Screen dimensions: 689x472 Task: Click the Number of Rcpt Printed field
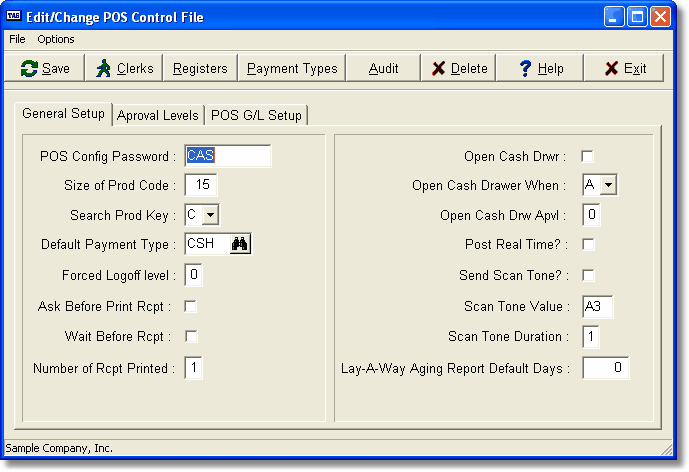coord(193,368)
